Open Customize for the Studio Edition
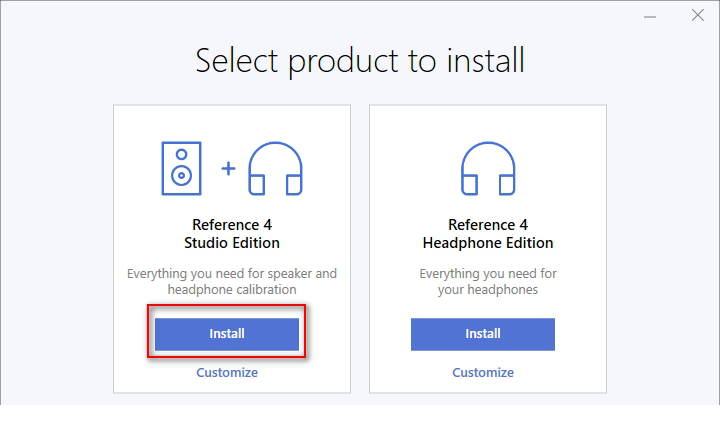This screenshot has width=720, height=421. [227, 372]
